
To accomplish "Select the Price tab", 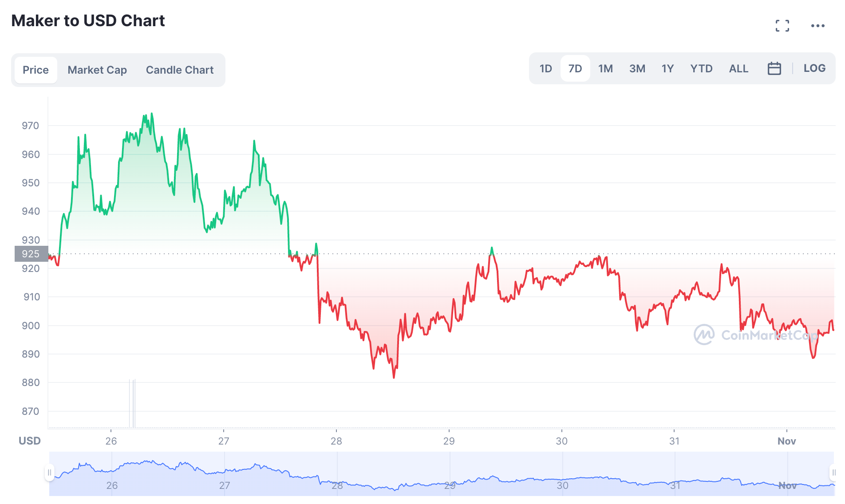I will pos(36,70).
